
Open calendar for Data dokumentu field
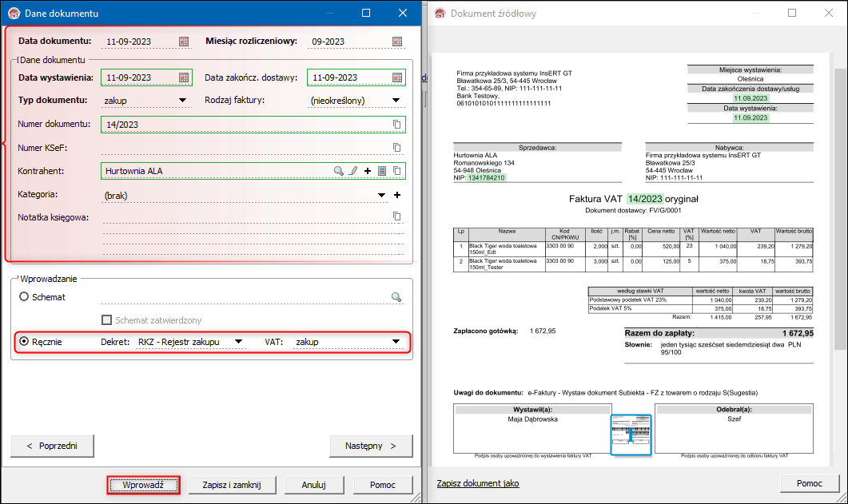click(x=184, y=42)
